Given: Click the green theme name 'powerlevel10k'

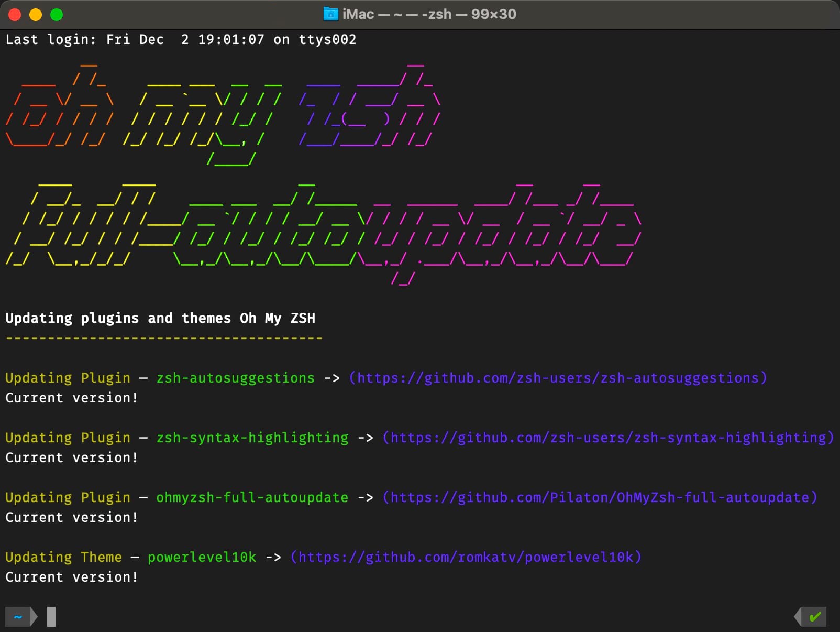Looking at the screenshot, I should click(x=202, y=557).
